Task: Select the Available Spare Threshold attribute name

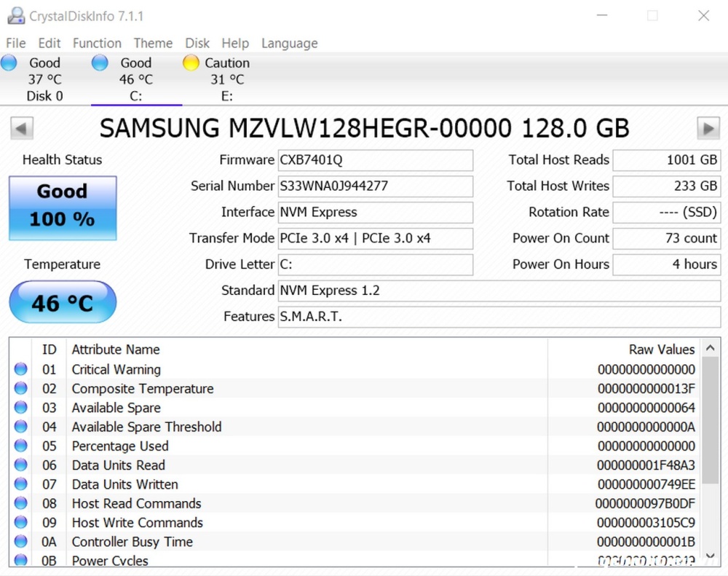Action: [147, 427]
